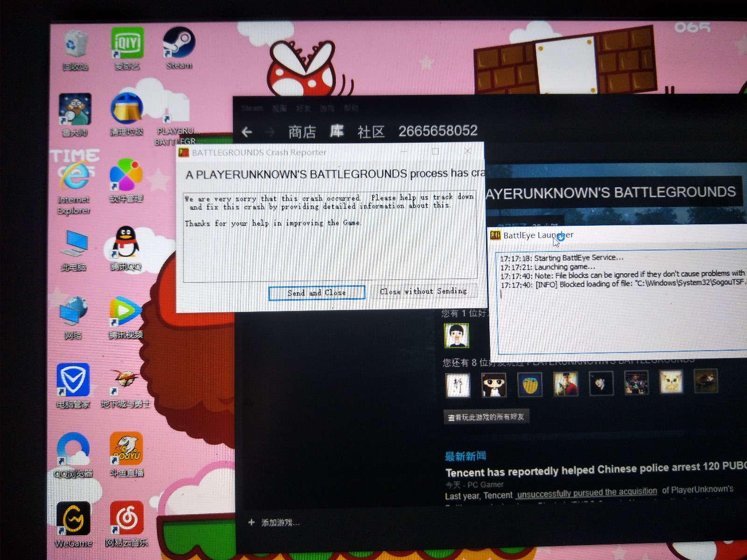The height and width of the screenshot is (560, 747).
Task: Open the 此电脑 This PC icon
Action: tap(74, 250)
